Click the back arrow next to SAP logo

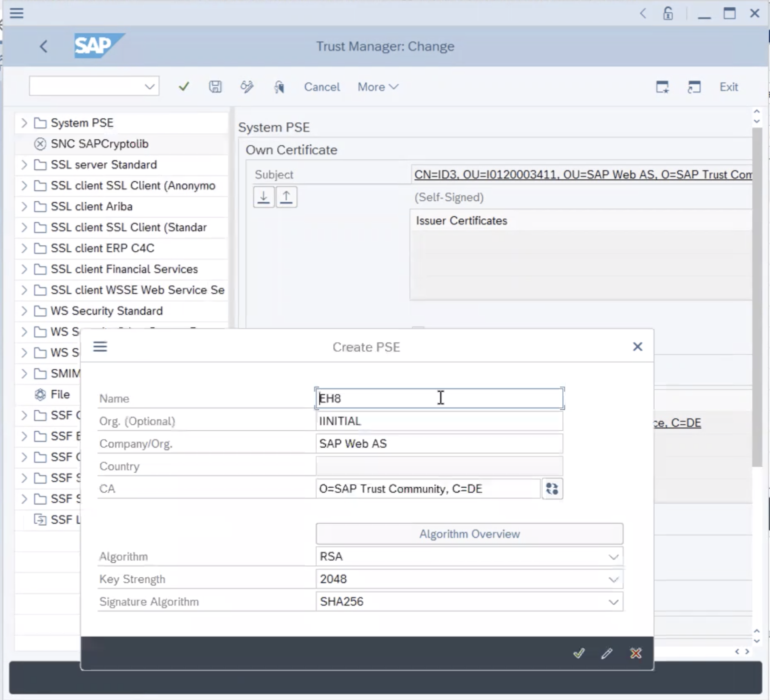[x=43, y=46]
